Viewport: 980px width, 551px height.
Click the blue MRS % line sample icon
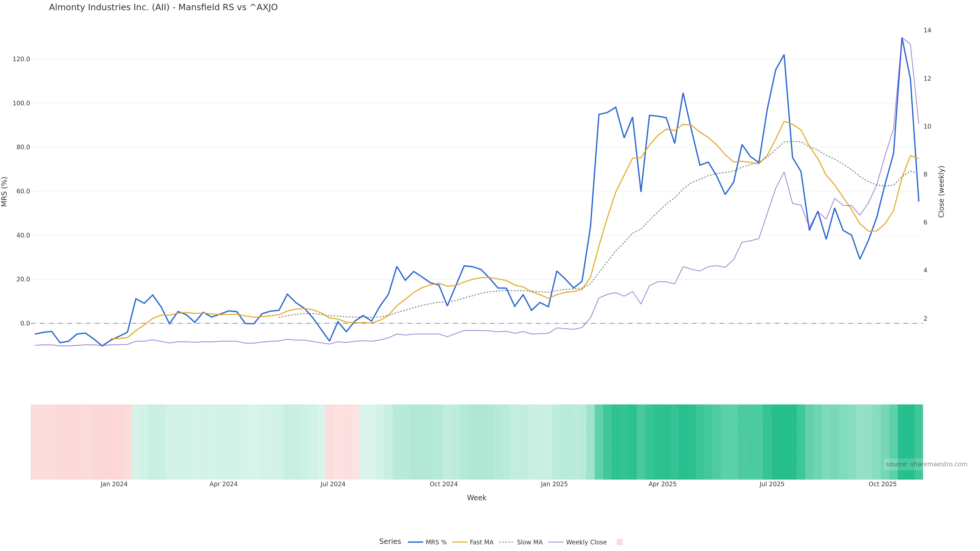(415, 542)
